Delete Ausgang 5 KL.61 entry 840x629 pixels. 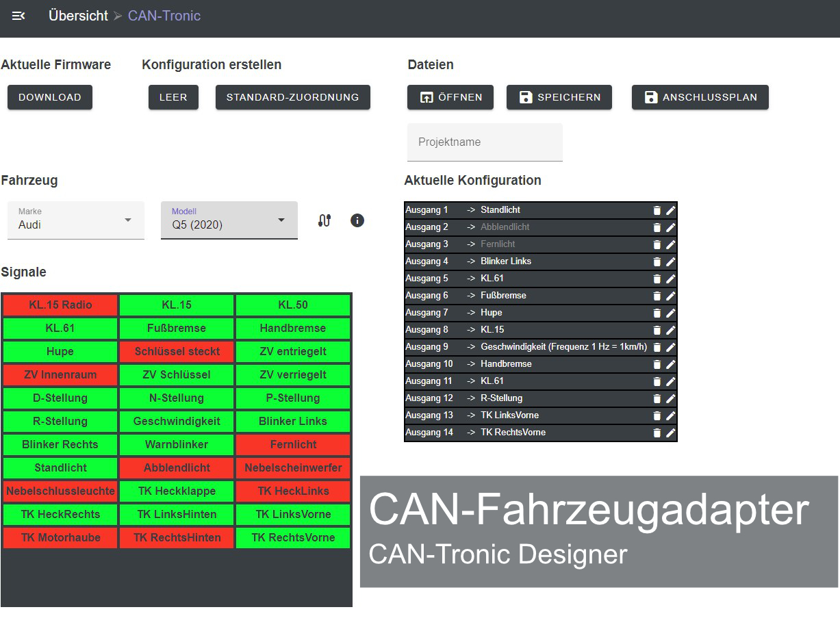point(657,279)
